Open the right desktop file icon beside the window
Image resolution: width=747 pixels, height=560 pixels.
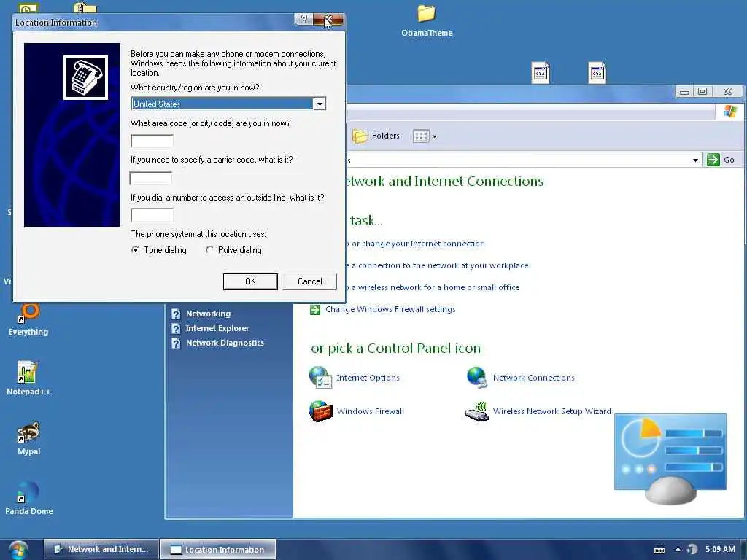point(597,73)
